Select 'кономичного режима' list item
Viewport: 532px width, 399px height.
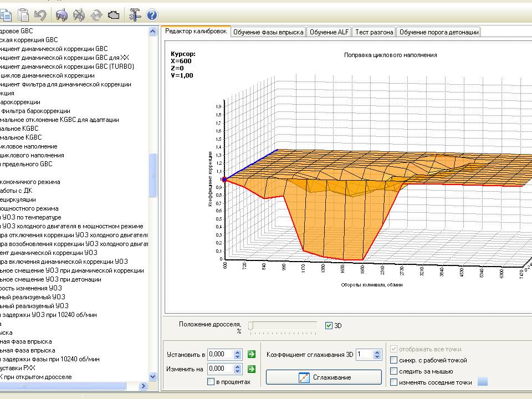pyautogui.click(x=30, y=182)
